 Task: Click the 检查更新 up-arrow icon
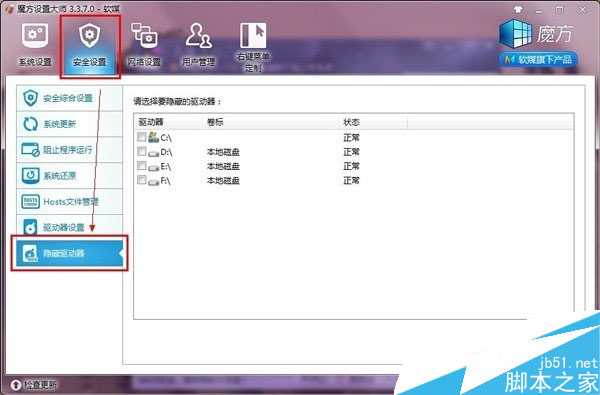(16, 384)
